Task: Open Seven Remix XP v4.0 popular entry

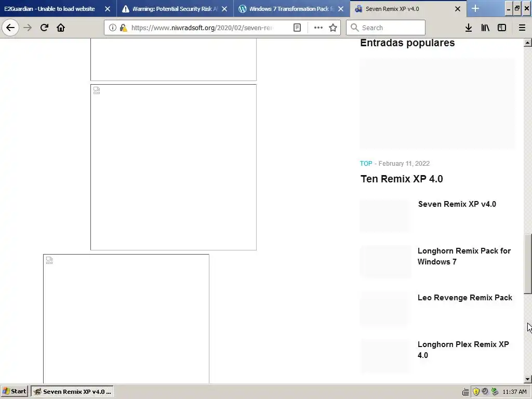Action: 457,204
